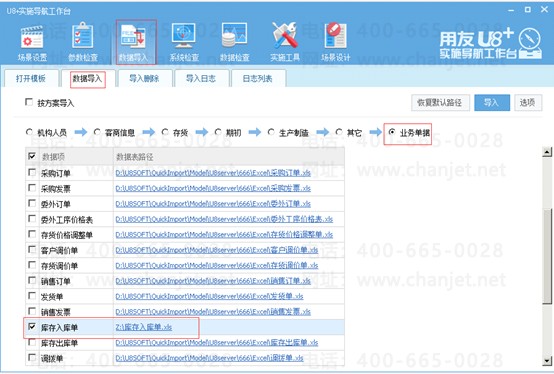Open the 系统检查 monitor icon
Screen dimensions: 554x374
[x=184, y=42]
